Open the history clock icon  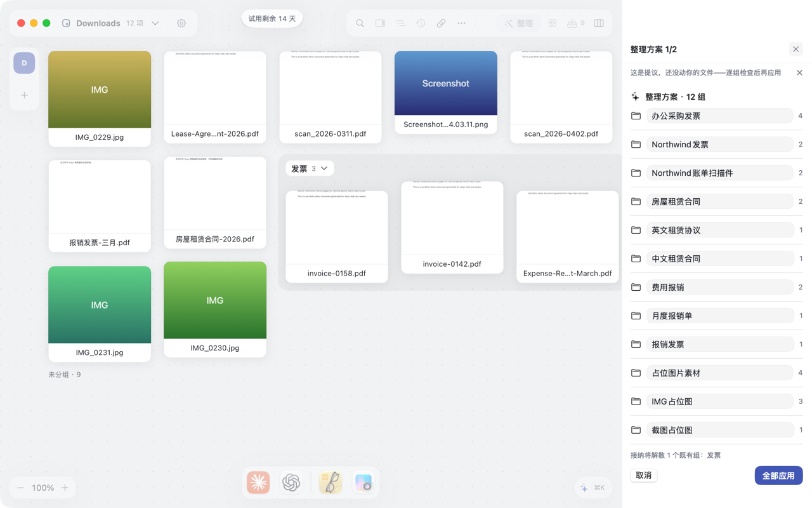(421, 23)
